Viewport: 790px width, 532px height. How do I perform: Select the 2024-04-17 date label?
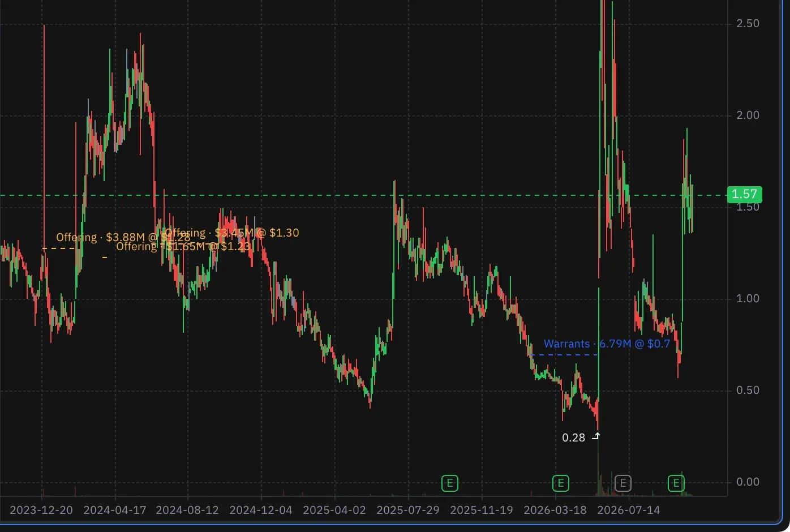115,510
